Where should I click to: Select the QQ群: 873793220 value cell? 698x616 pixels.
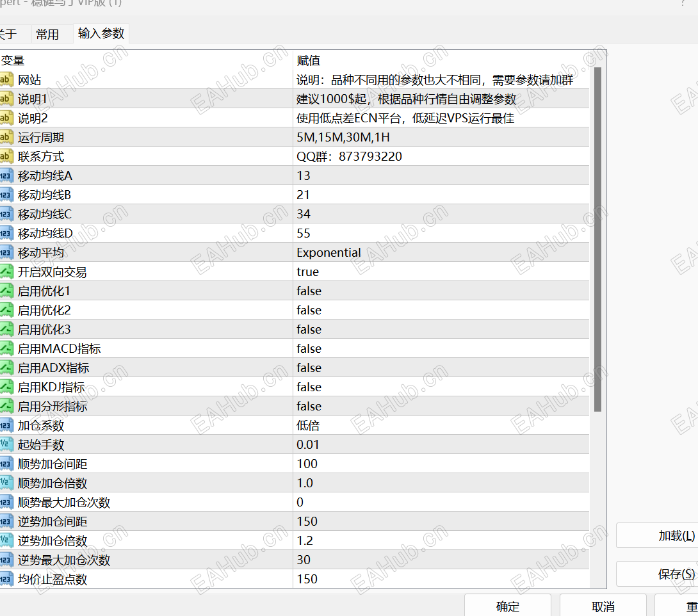click(x=441, y=156)
